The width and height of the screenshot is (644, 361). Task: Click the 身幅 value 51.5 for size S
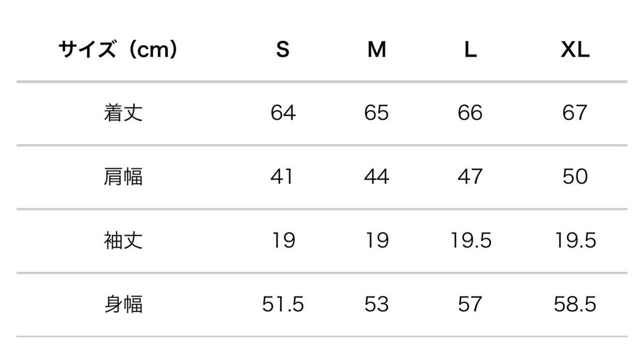[283, 304]
